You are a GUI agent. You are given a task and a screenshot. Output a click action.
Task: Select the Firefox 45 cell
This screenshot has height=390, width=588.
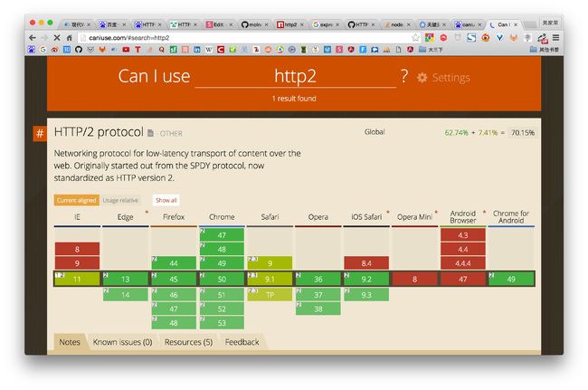tap(174, 279)
